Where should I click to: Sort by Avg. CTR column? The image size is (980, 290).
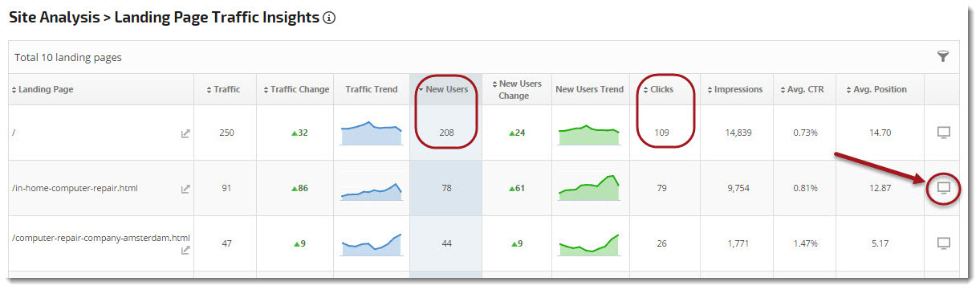(x=803, y=89)
